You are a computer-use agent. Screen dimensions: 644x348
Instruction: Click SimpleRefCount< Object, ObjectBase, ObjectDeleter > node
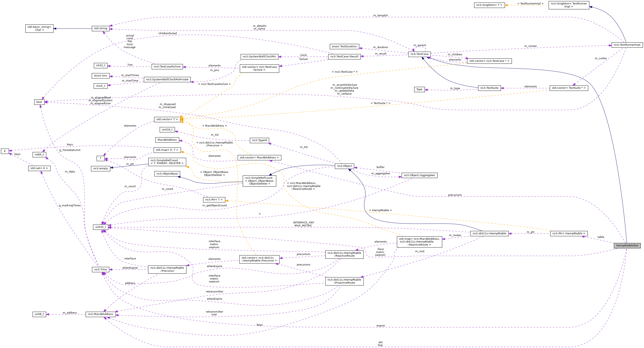[x=259, y=181]
